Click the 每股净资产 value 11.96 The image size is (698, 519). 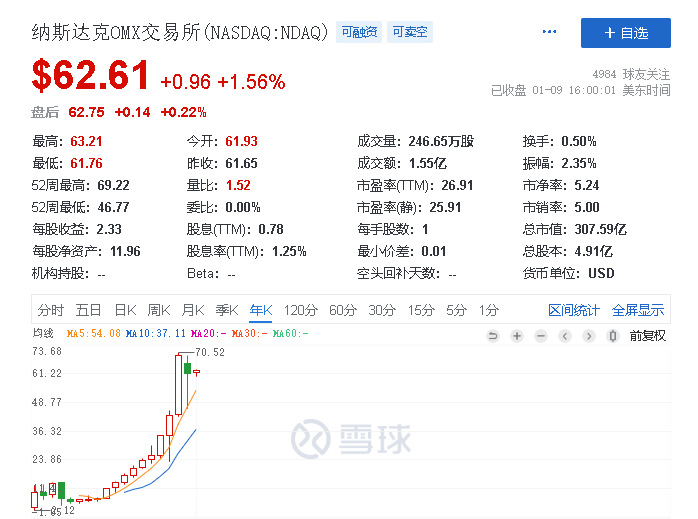(125, 251)
